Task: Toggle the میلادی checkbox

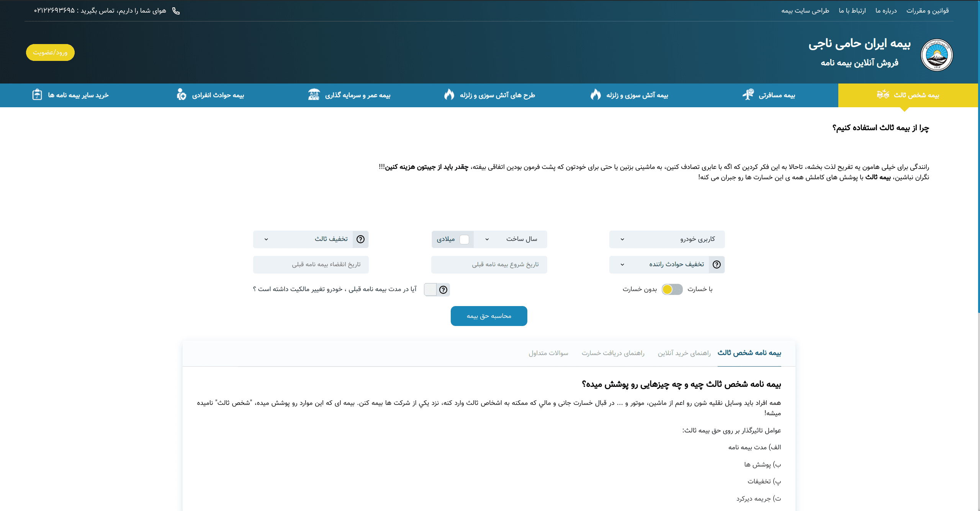Action: pos(464,239)
